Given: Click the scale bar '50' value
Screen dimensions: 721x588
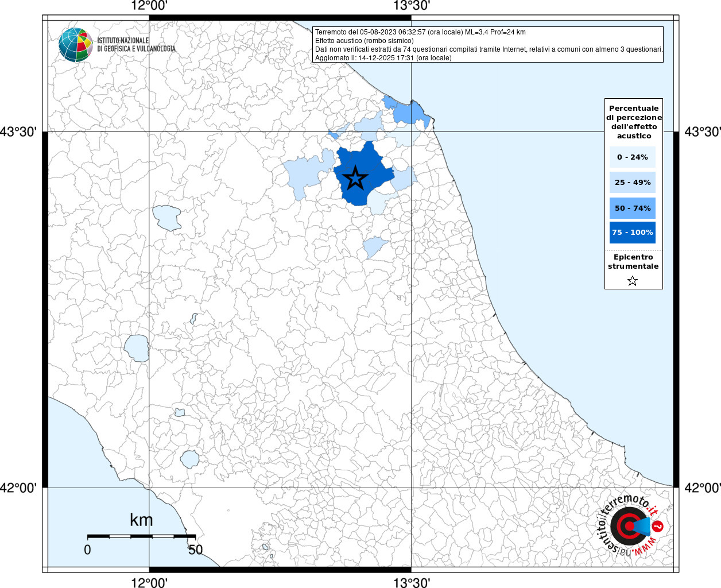Looking at the screenshot, I should pyautogui.click(x=195, y=550).
